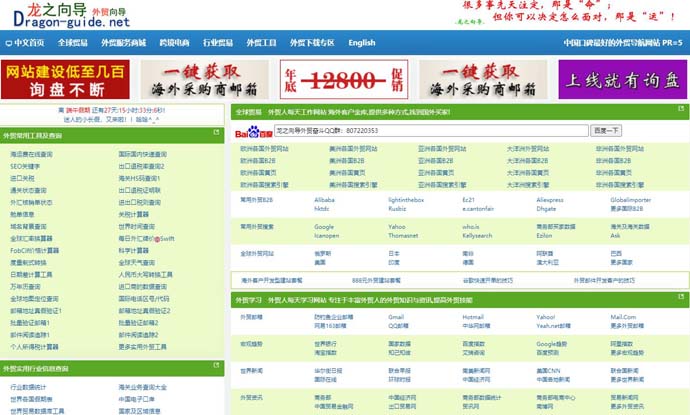Screen dimensions: 690x415
Task: Open the 科学计算器 link
Action: pyautogui.click(x=133, y=250)
